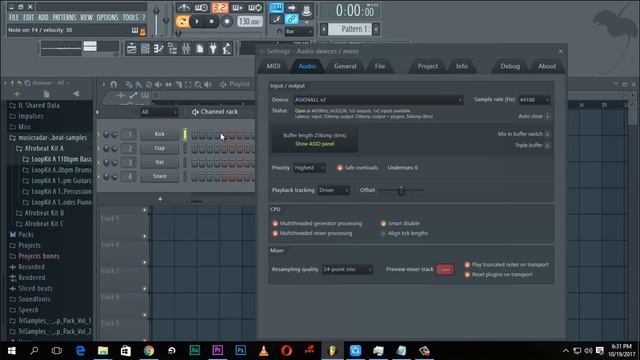This screenshot has width=640, height=360.
Task: Add a channel with plus button
Action: pyautogui.click(x=160, y=199)
